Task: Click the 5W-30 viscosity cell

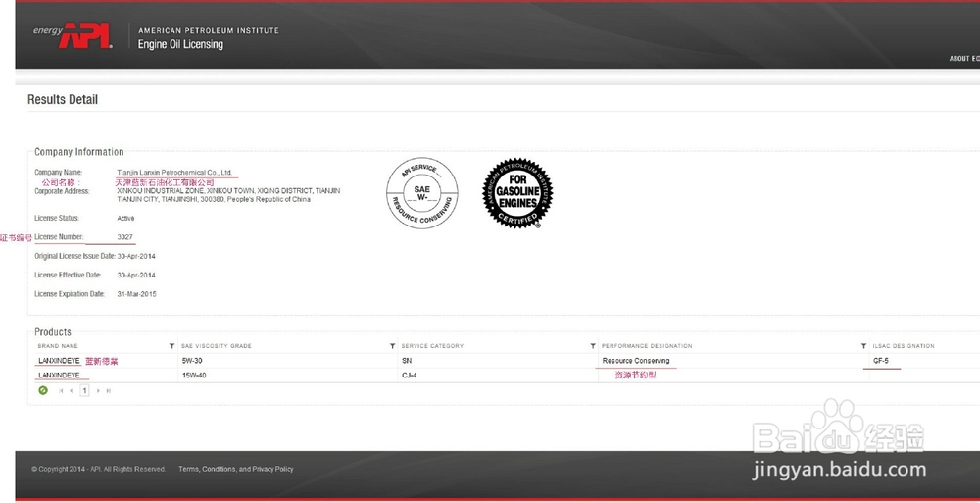Action: (x=192, y=361)
